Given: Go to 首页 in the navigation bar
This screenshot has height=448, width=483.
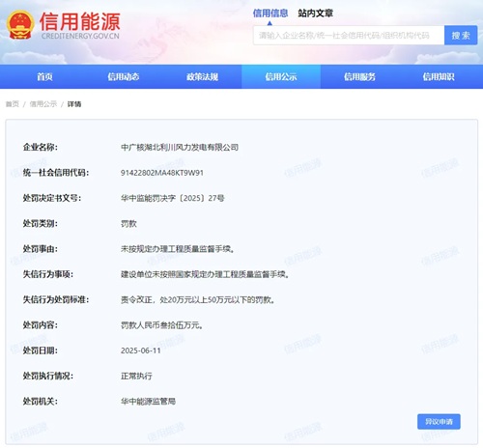Looking at the screenshot, I should tap(44, 76).
